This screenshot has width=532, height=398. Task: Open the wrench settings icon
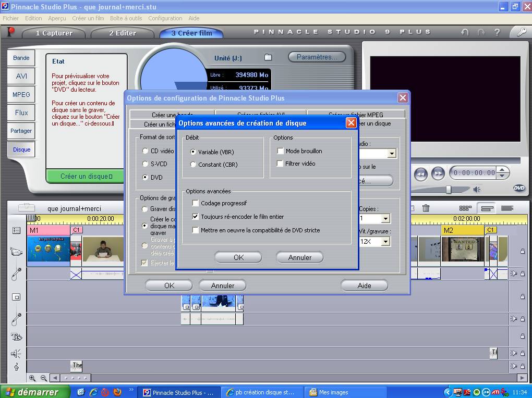pyautogui.click(x=521, y=32)
